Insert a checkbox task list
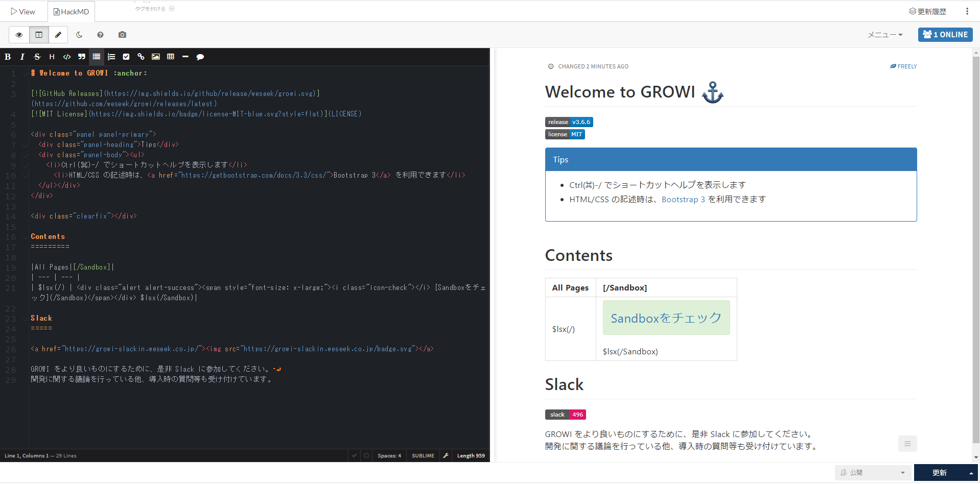The image size is (980, 484). coord(126,57)
